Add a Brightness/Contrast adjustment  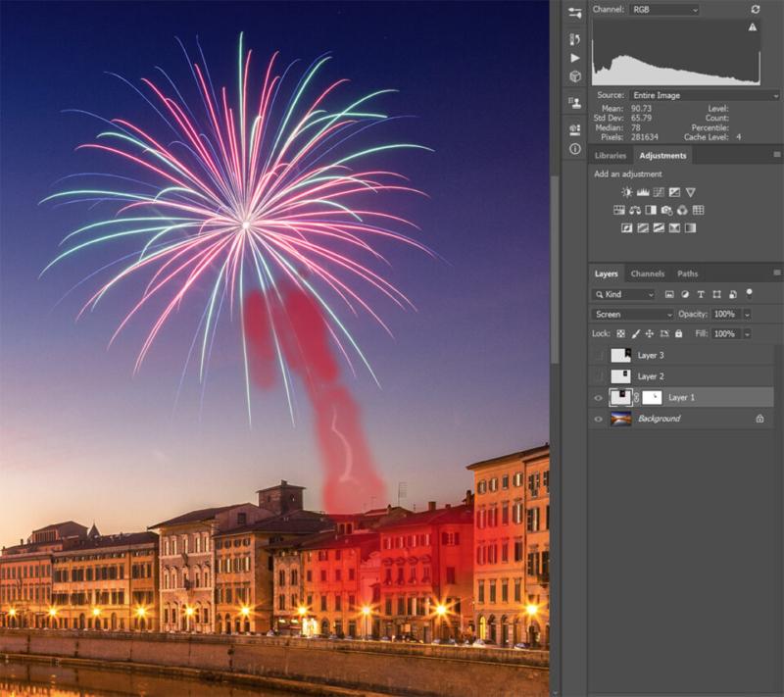pyautogui.click(x=626, y=192)
